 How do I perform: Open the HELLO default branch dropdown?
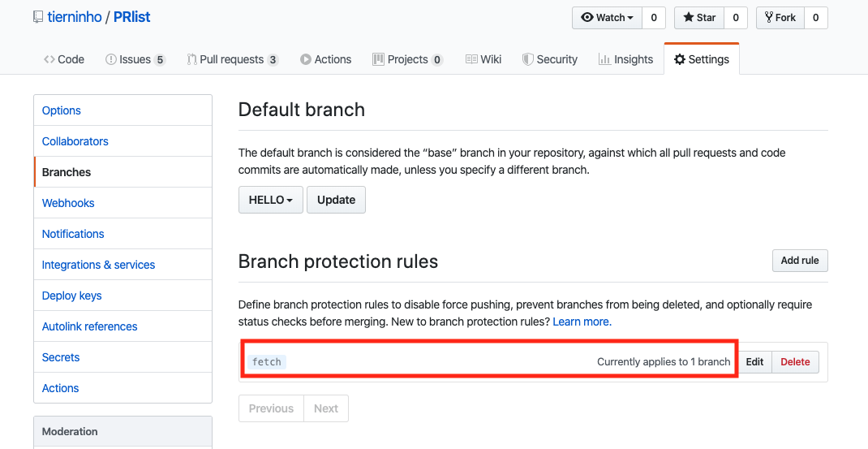[x=271, y=200]
